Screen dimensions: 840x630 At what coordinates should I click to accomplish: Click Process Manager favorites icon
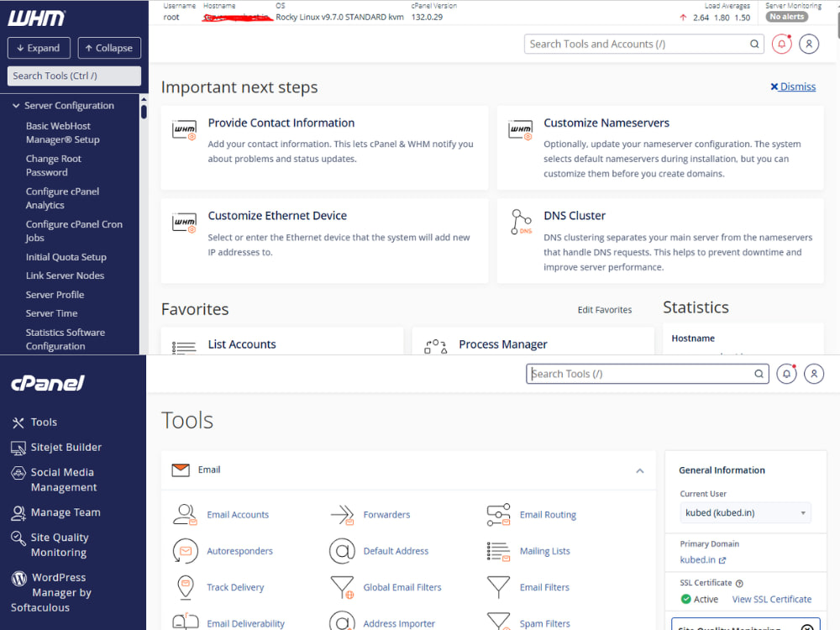coord(435,347)
